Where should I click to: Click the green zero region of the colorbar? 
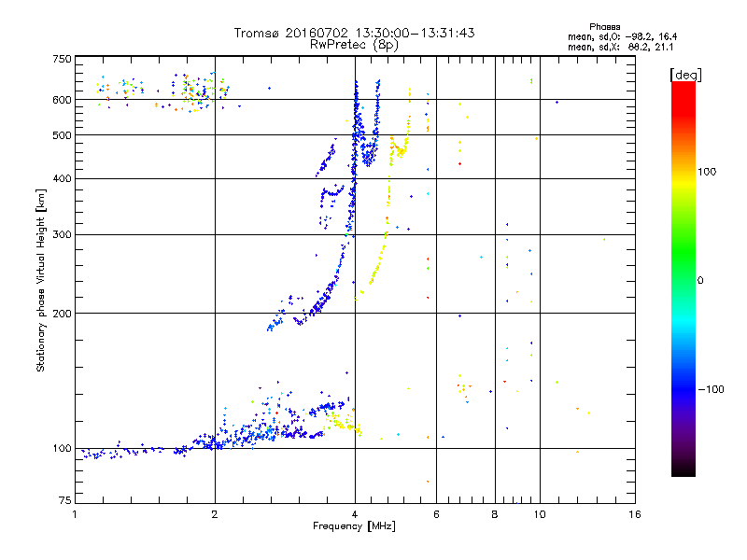tap(684, 280)
